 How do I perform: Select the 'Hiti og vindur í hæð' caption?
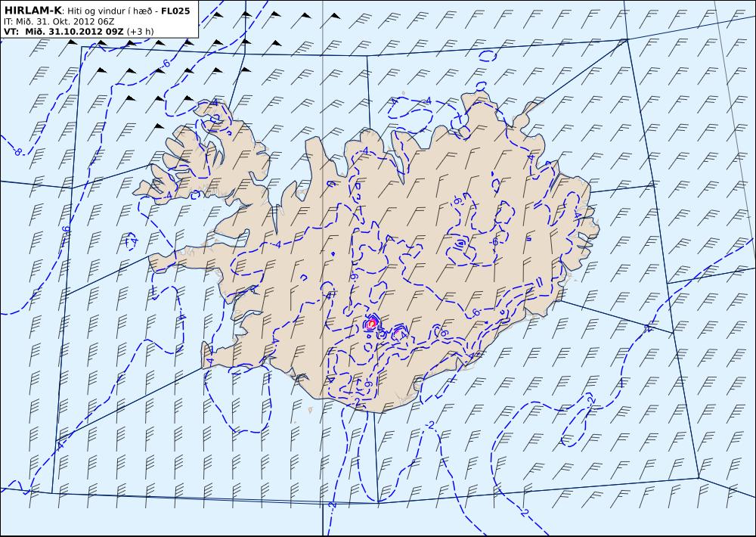coord(110,11)
